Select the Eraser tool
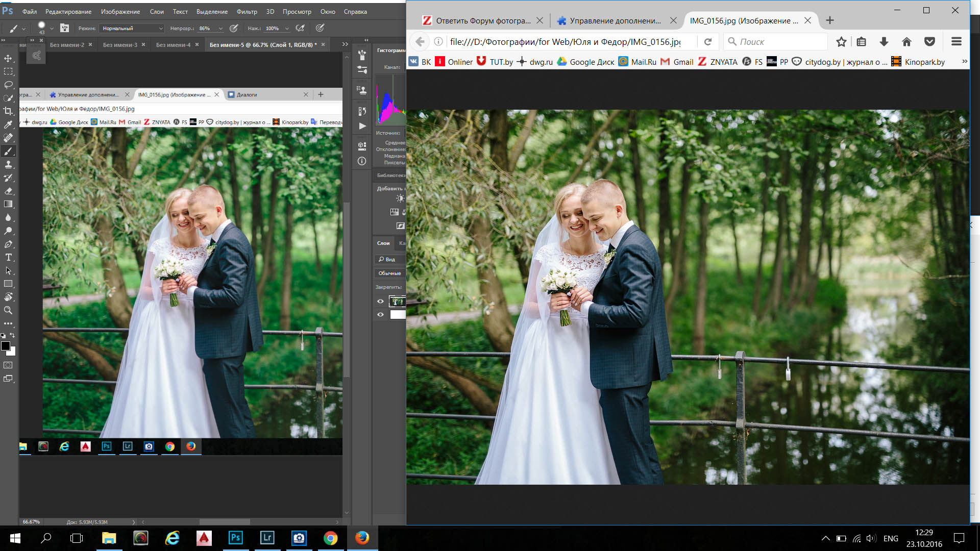The width and height of the screenshot is (980, 551). click(8, 191)
